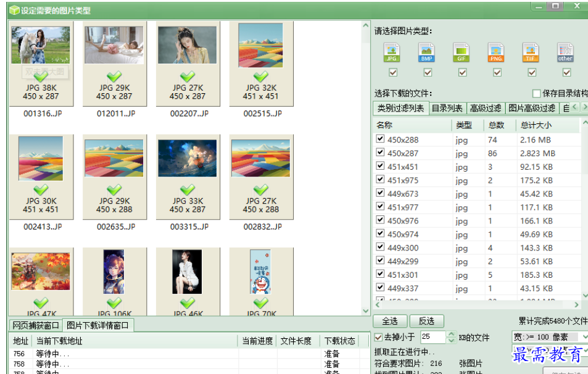Click the GIF file type icon
The width and height of the screenshot is (588, 374).
click(462, 52)
